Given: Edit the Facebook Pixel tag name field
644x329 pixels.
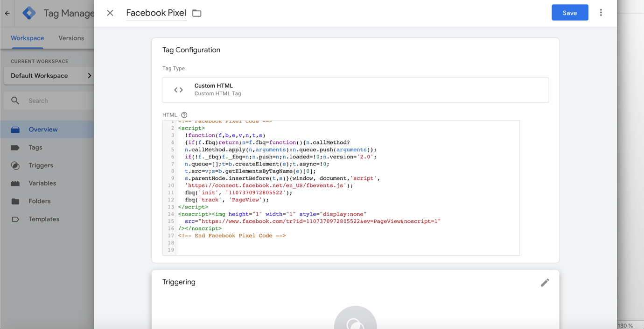Looking at the screenshot, I should click(156, 13).
